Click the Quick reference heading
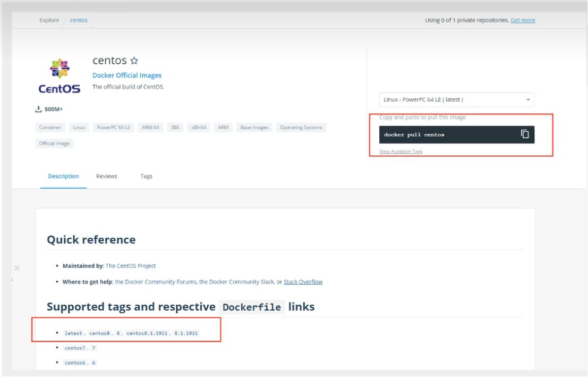 [x=91, y=240]
